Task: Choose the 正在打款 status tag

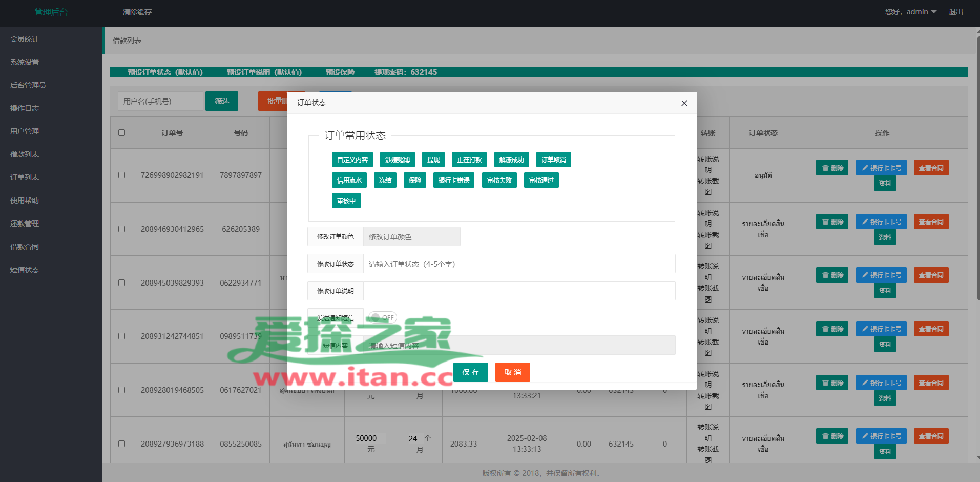Action: coord(469,159)
